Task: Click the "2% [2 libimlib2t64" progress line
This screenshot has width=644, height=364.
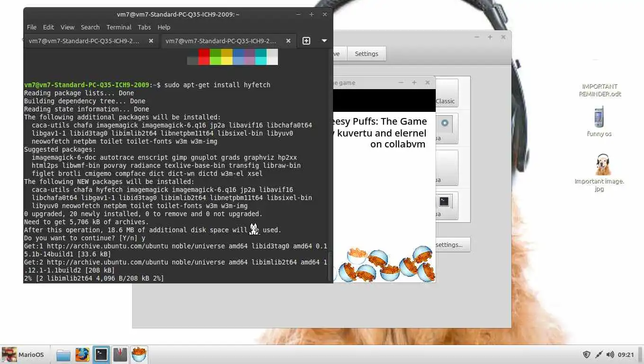Action: coord(94,278)
